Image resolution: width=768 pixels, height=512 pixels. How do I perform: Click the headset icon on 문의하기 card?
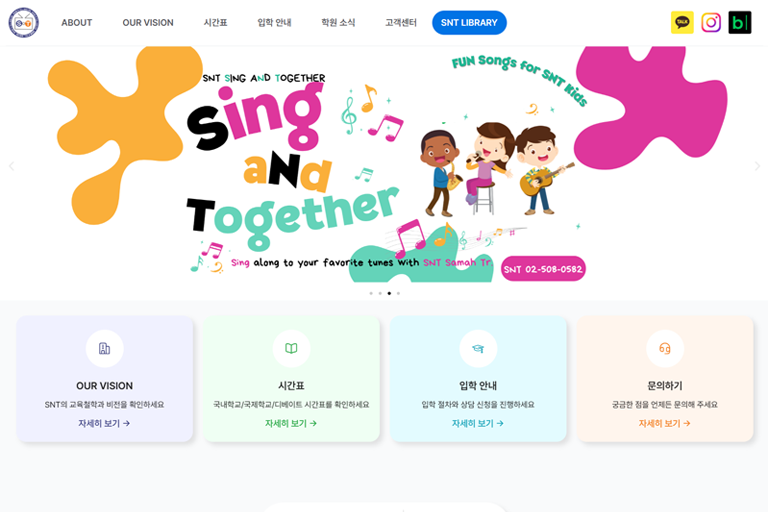[x=665, y=348]
